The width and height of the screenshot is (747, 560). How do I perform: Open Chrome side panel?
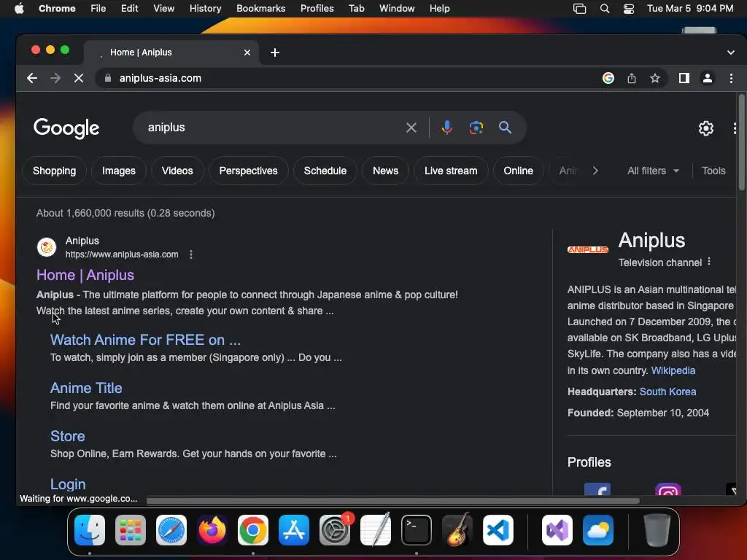tap(684, 78)
